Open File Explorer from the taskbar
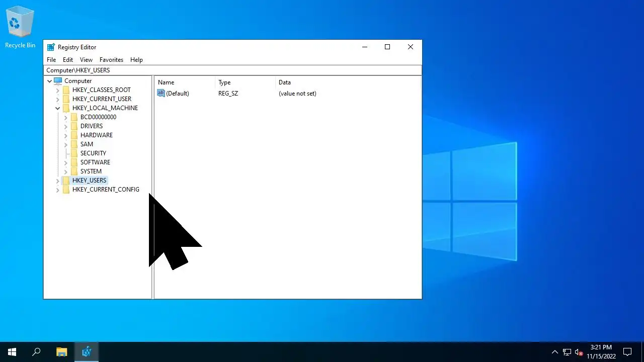This screenshot has width=644, height=362. coord(61,352)
